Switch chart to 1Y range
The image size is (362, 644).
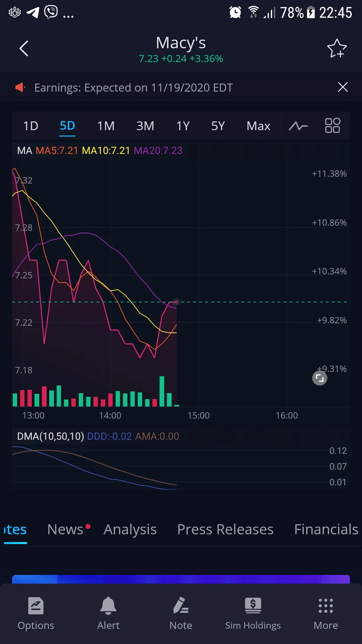(183, 126)
